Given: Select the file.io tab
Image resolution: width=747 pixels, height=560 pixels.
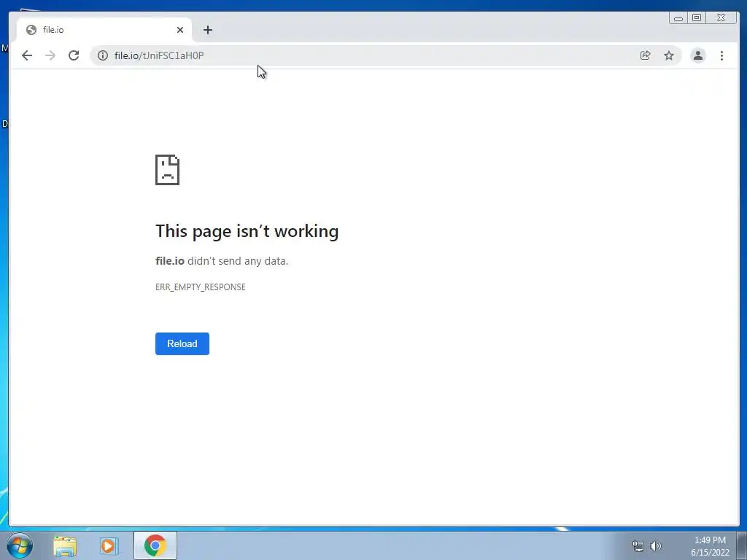Looking at the screenshot, I should [104, 30].
